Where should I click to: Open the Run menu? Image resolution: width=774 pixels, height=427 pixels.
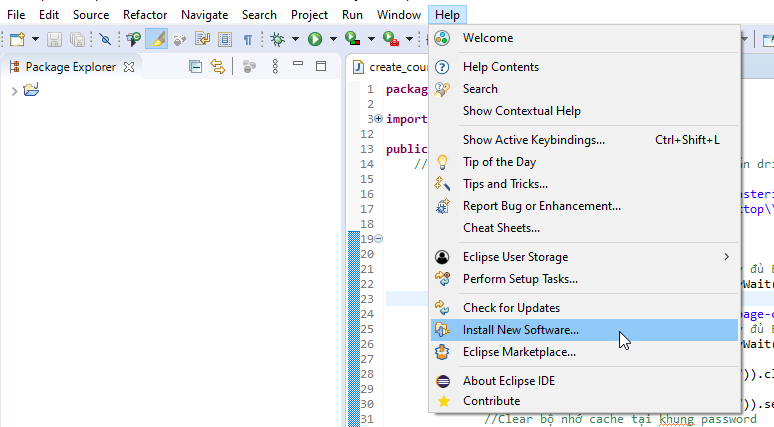pyautogui.click(x=352, y=15)
